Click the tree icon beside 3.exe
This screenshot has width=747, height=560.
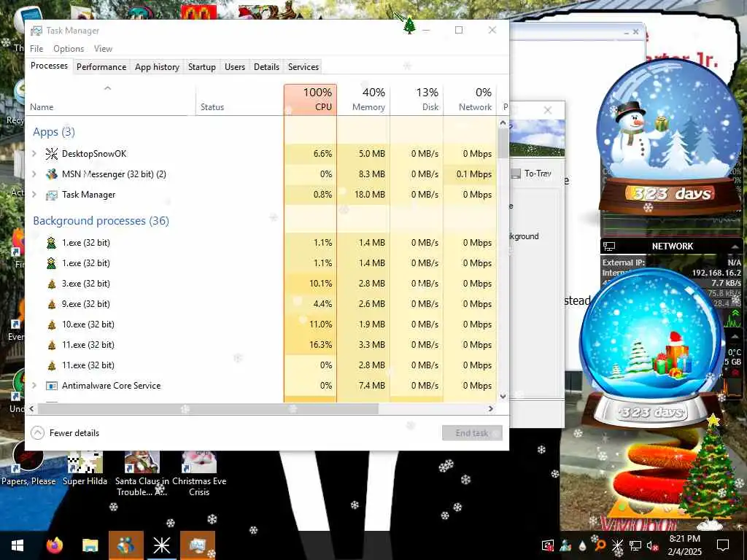point(52,284)
